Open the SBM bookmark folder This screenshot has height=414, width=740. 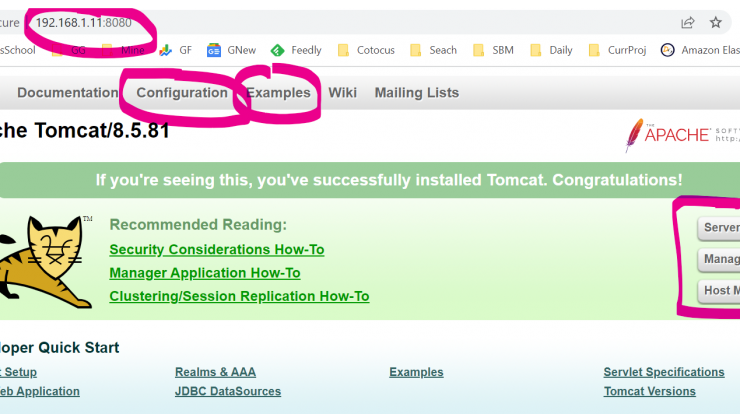click(x=493, y=50)
